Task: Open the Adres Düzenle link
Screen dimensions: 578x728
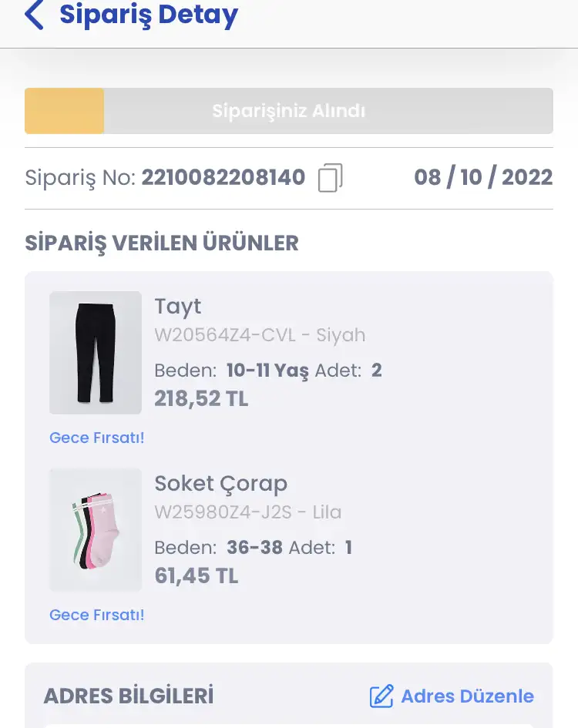Action: (x=452, y=696)
